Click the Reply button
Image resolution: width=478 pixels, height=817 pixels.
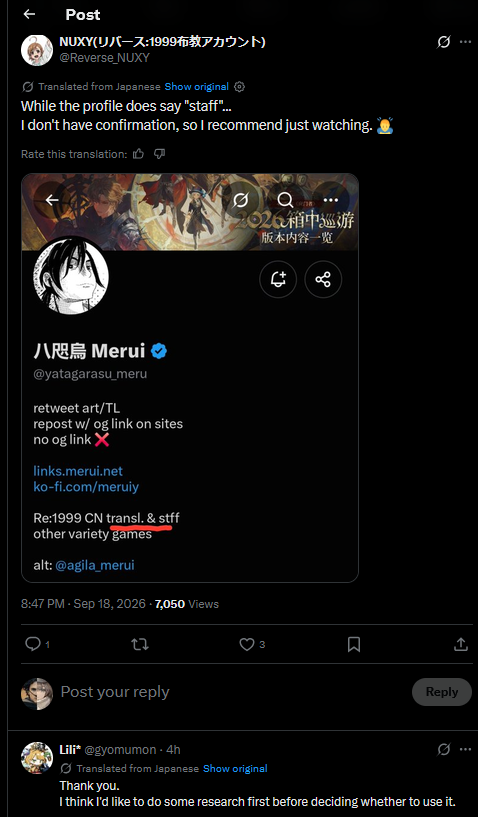(x=442, y=692)
